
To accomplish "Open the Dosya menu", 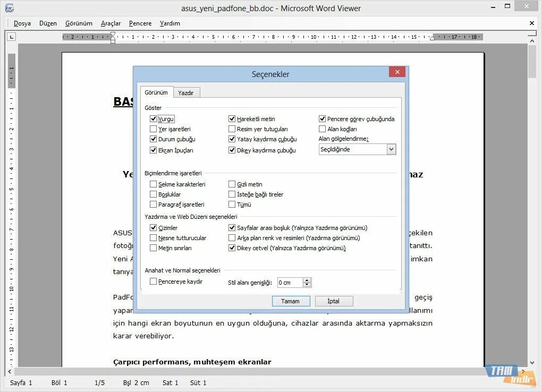I will point(22,23).
